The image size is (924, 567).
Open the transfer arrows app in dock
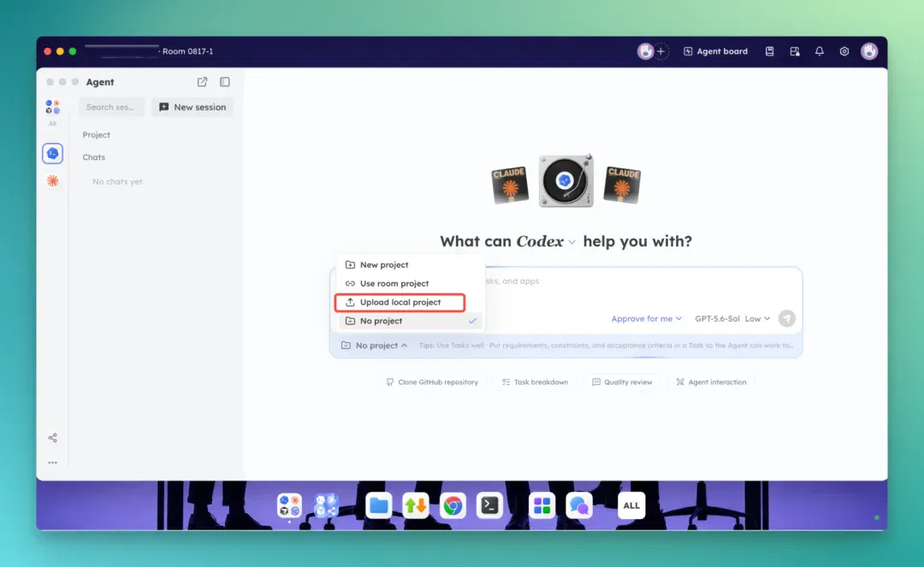(x=416, y=505)
